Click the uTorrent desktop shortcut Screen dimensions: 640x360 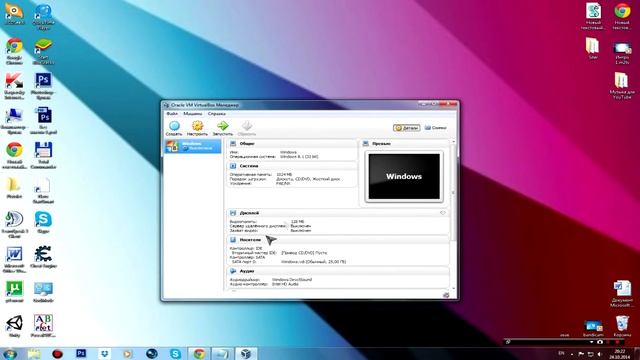[14, 291]
